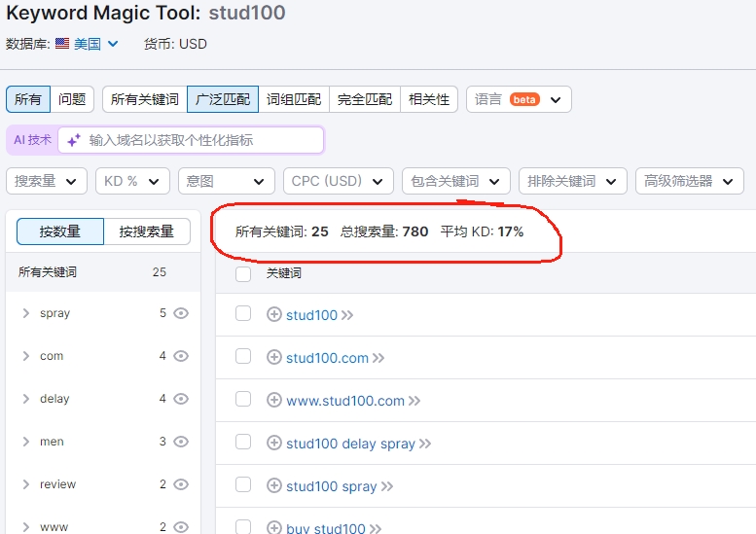Sort groups 按数量
The width and height of the screenshot is (756, 534).
click(x=59, y=231)
